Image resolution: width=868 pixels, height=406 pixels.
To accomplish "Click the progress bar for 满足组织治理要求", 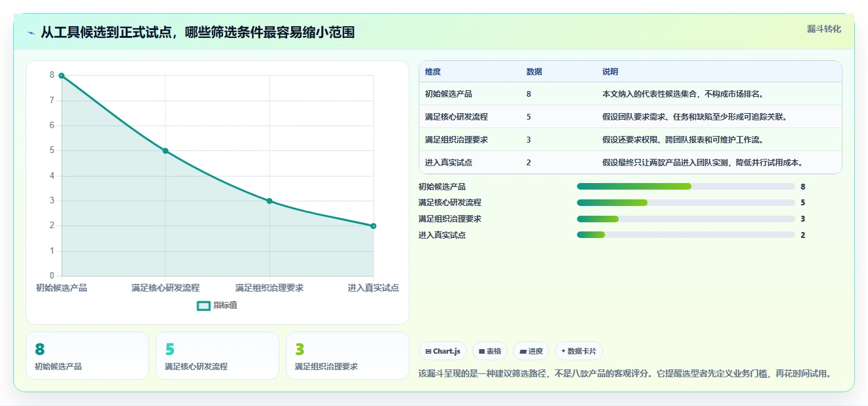I will (x=686, y=219).
